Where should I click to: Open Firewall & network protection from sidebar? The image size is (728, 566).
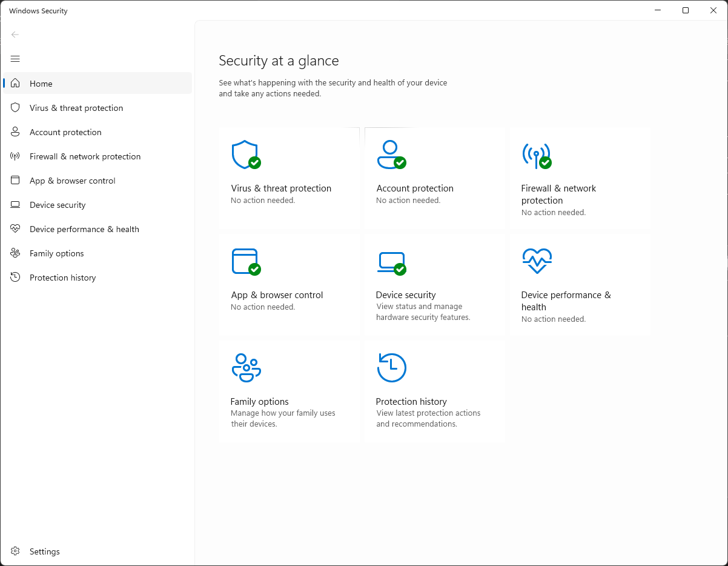point(85,156)
